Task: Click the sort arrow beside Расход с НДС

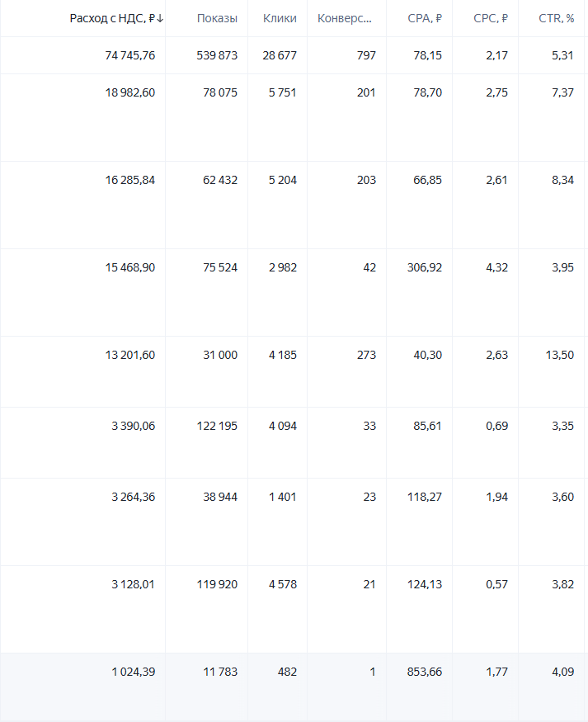Action: click(x=160, y=18)
